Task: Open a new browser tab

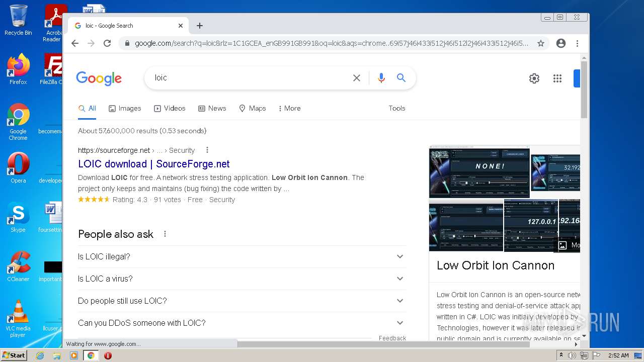Action: (x=200, y=26)
